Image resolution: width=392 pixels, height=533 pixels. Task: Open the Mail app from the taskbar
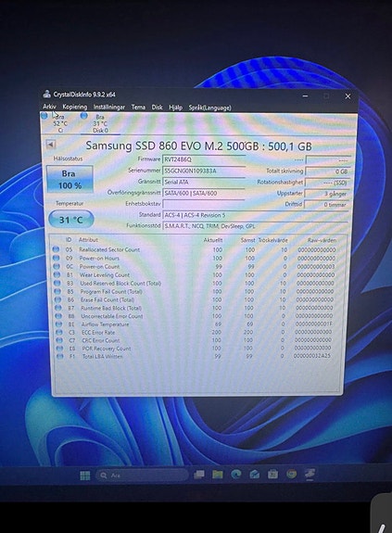point(255,474)
